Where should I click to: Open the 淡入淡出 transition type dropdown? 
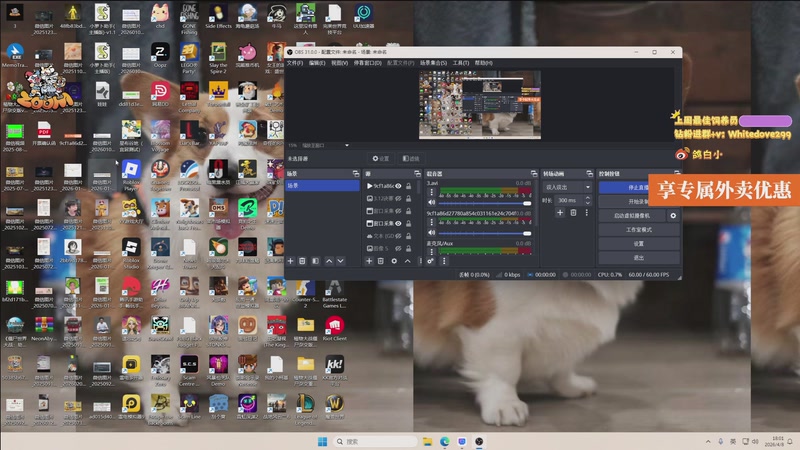(x=567, y=187)
